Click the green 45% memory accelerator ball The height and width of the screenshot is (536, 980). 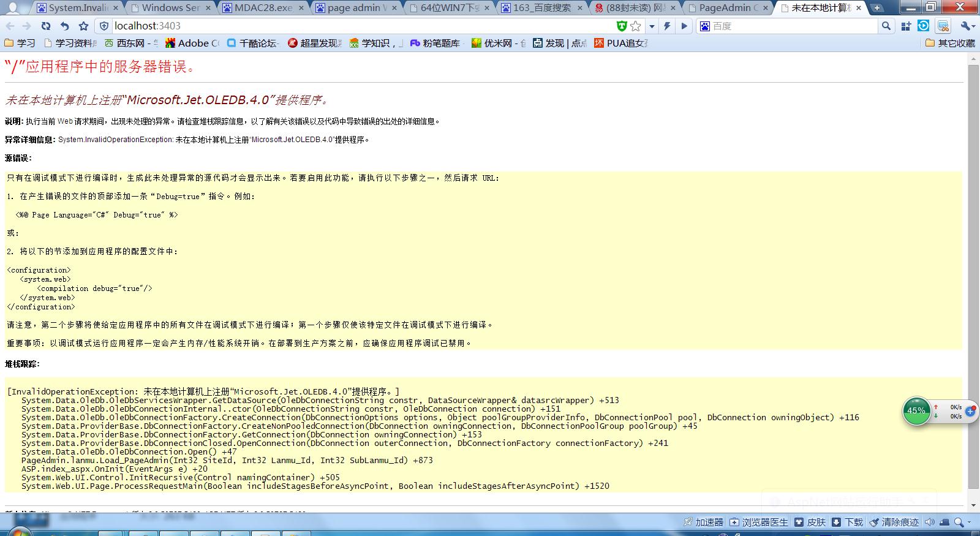click(916, 411)
